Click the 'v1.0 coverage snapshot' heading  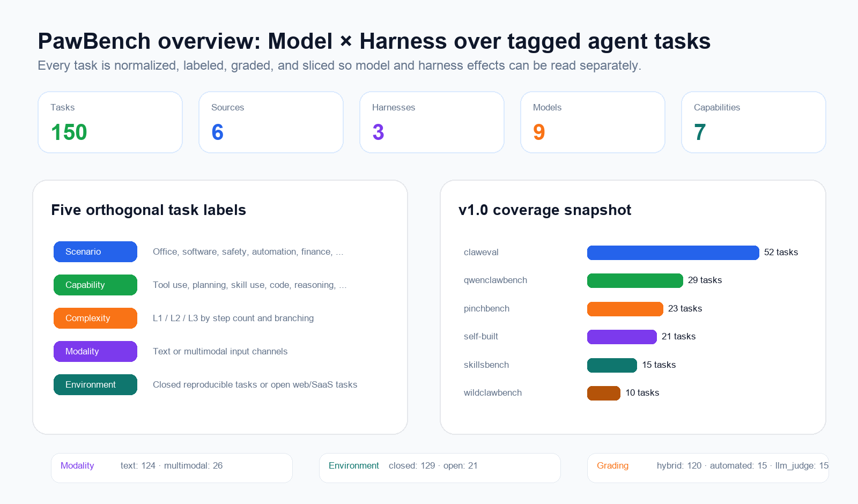tap(545, 210)
